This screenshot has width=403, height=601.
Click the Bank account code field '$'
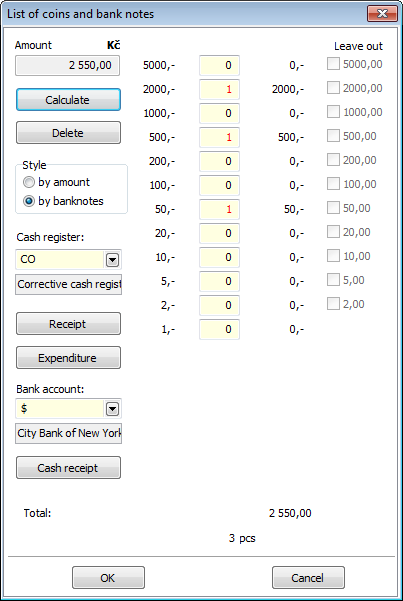[x=60, y=409]
